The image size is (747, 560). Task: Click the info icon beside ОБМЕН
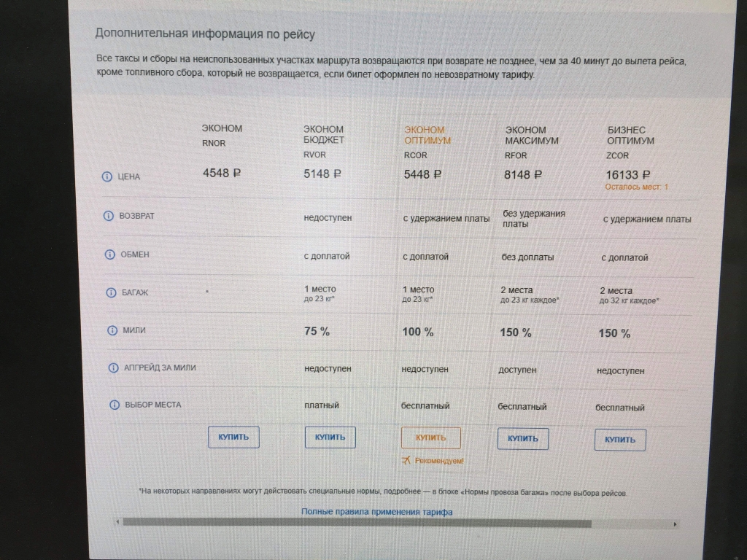[109, 254]
